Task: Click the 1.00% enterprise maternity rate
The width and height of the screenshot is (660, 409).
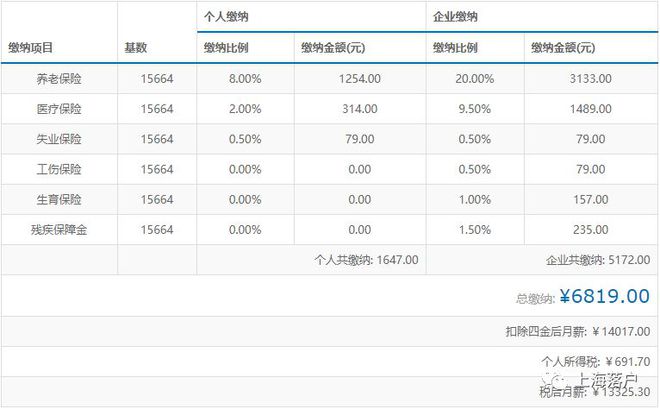Action: coord(474,199)
